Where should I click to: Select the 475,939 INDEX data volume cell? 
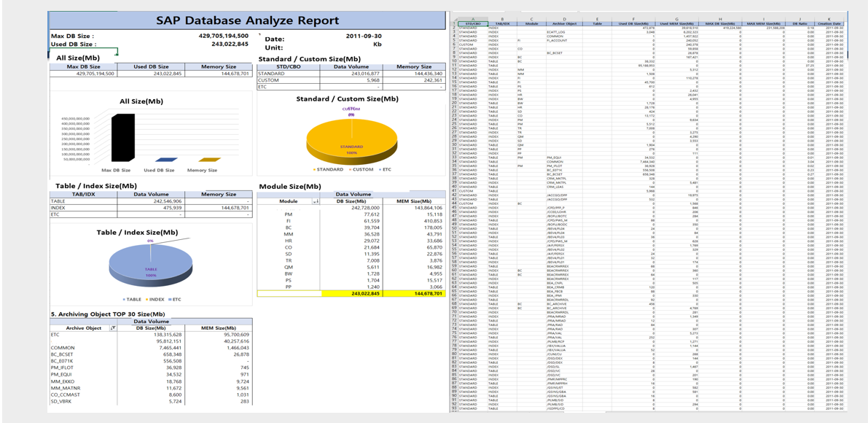(151, 208)
